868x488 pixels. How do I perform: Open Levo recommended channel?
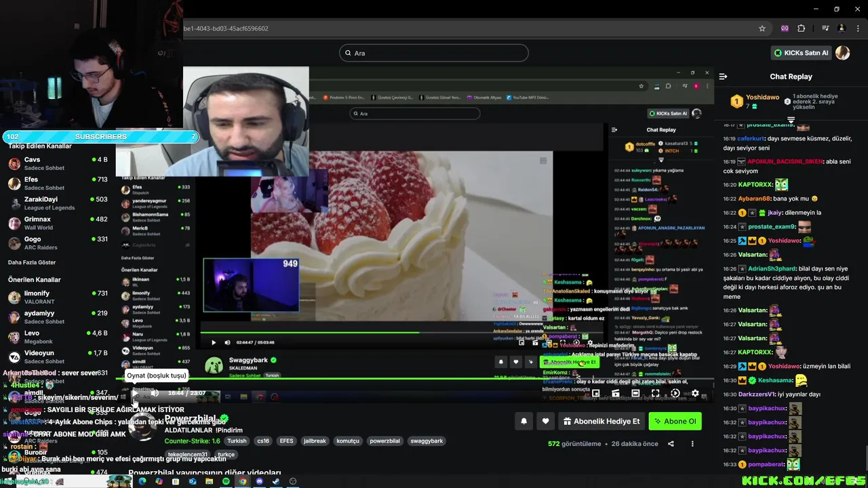pyautogui.click(x=58, y=337)
